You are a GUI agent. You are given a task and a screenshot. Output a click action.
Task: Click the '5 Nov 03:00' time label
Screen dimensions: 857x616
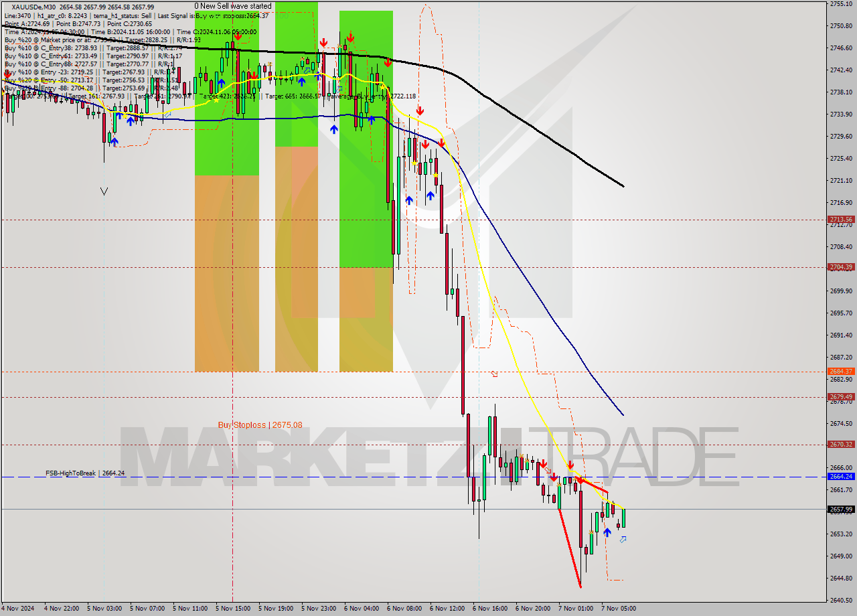[104, 609]
